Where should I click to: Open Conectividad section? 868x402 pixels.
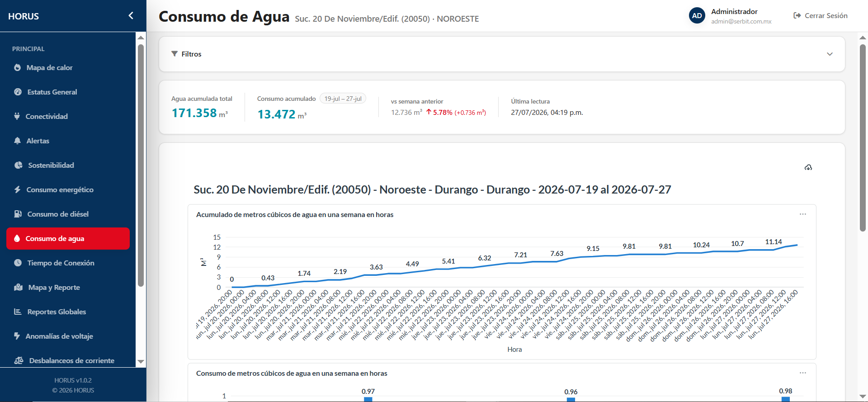pyautogui.click(x=68, y=116)
